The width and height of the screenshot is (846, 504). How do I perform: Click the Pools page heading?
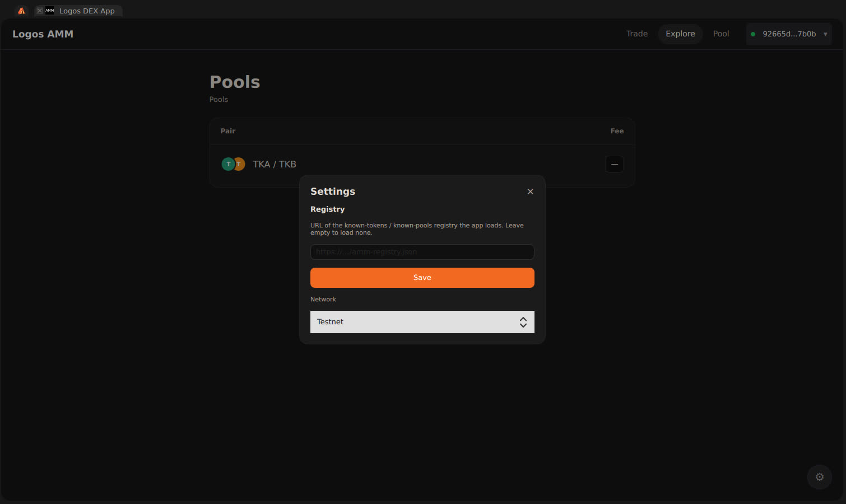click(x=235, y=82)
